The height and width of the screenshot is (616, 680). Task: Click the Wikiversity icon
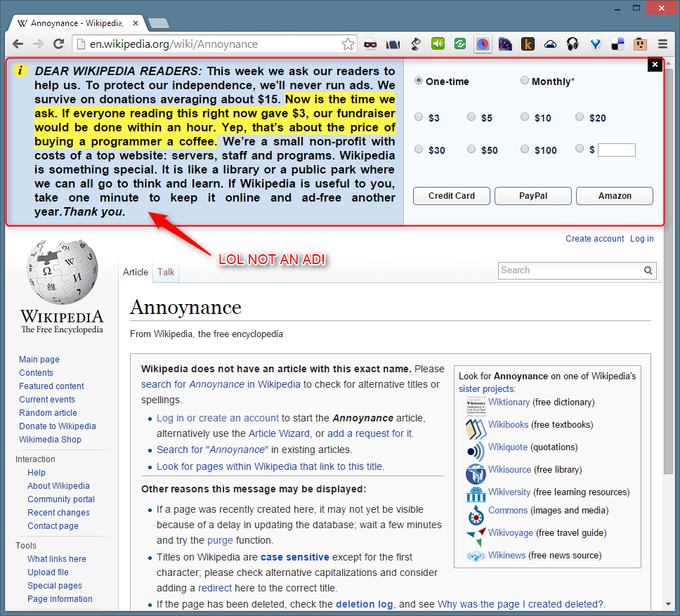click(x=476, y=494)
